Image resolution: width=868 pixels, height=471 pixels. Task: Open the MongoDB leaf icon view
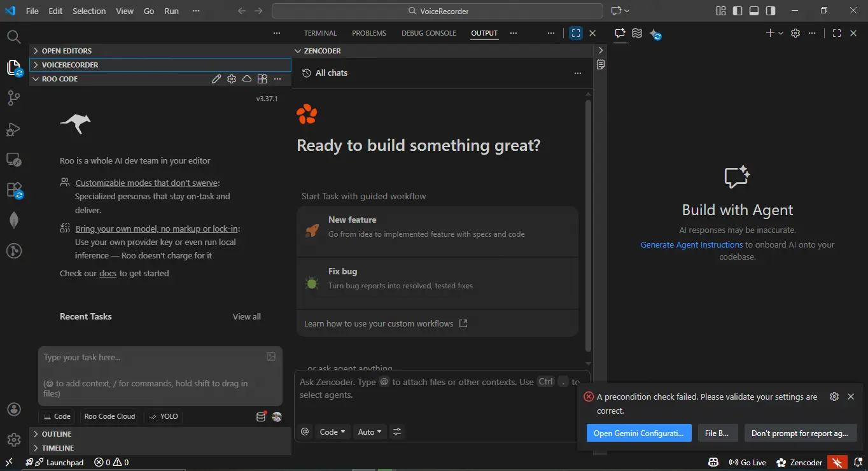point(14,220)
